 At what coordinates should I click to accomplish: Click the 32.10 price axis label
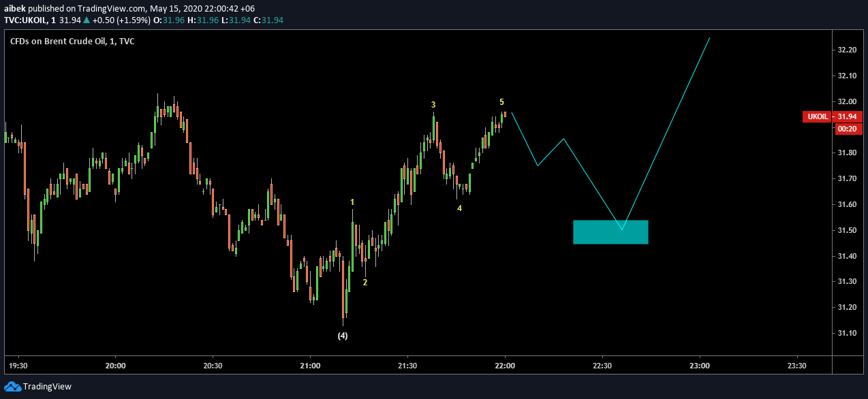848,76
